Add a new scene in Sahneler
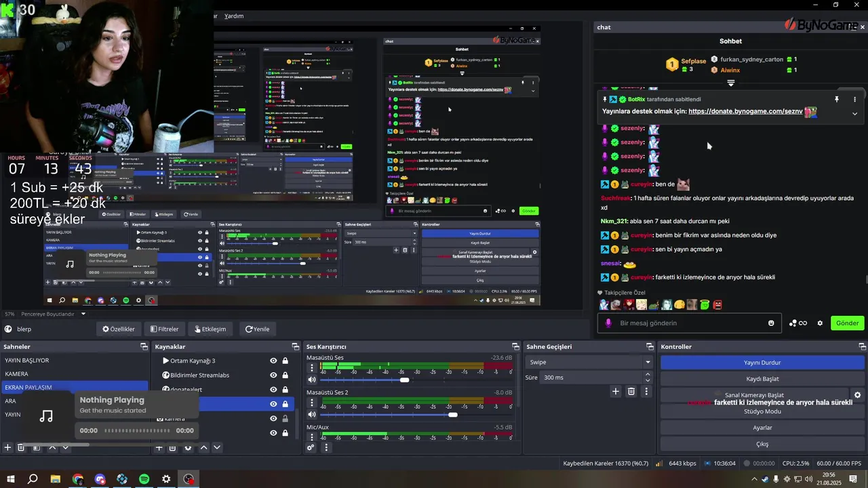The height and width of the screenshot is (488, 868). tap(7, 447)
